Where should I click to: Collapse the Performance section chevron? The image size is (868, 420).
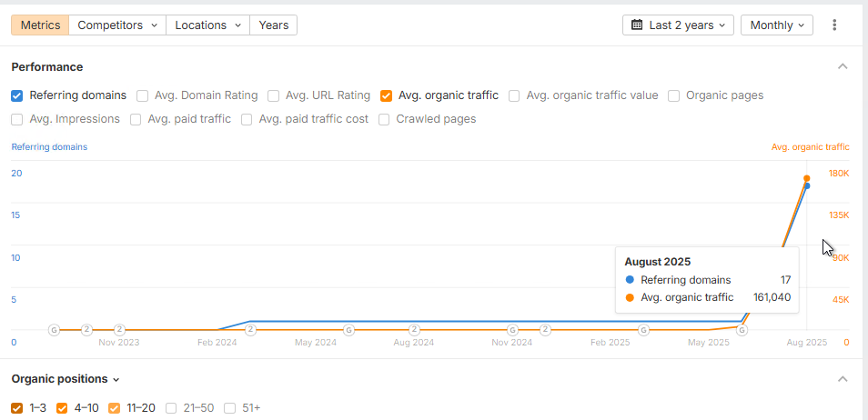click(843, 67)
